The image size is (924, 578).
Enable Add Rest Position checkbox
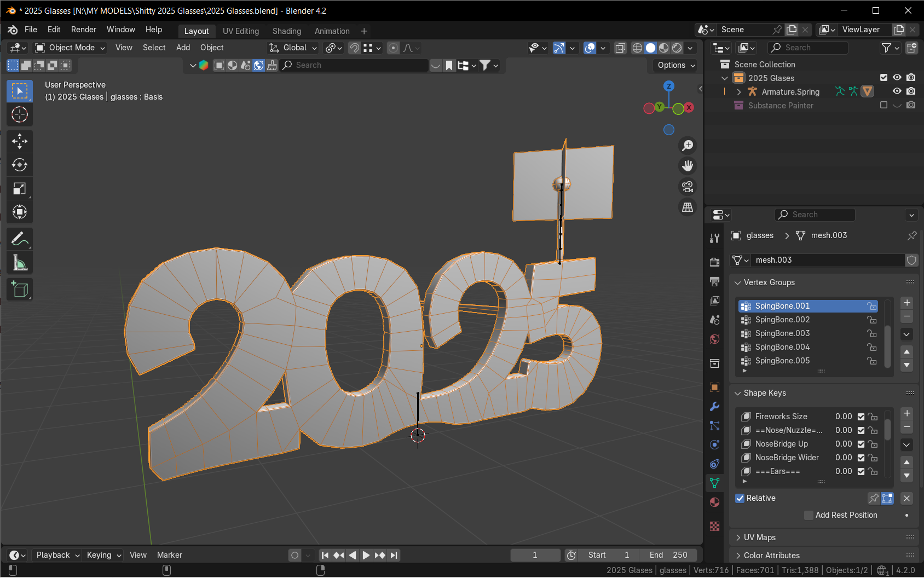pyautogui.click(x=809, y=515)
